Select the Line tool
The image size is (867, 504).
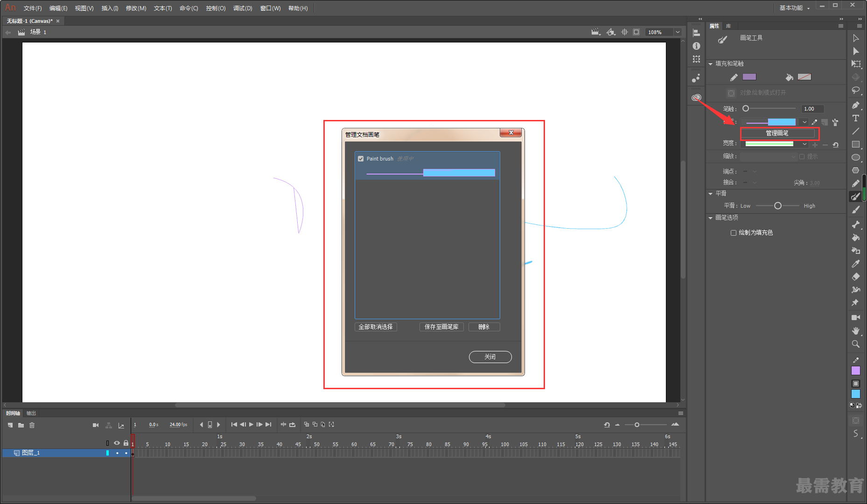tap(856, 132)
